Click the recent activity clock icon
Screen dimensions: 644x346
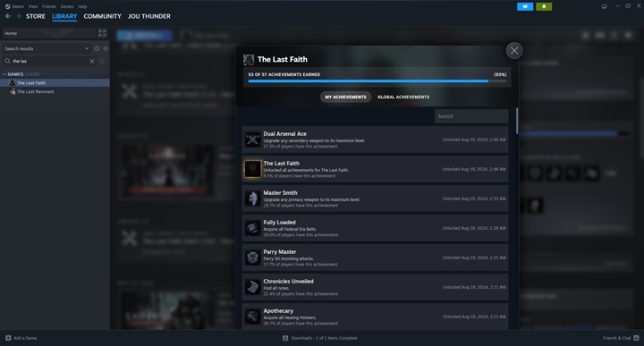click(x=97, y=48)
